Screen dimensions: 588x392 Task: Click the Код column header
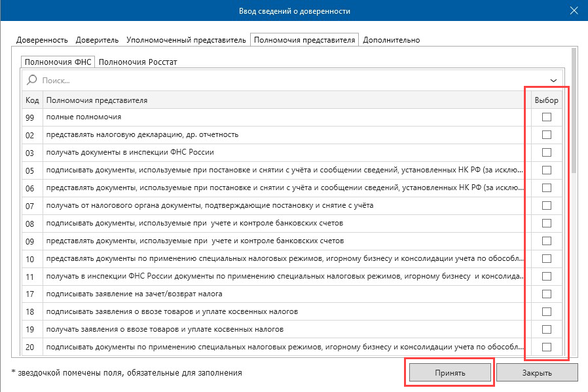pyautogui.click(x=32, y=100)
